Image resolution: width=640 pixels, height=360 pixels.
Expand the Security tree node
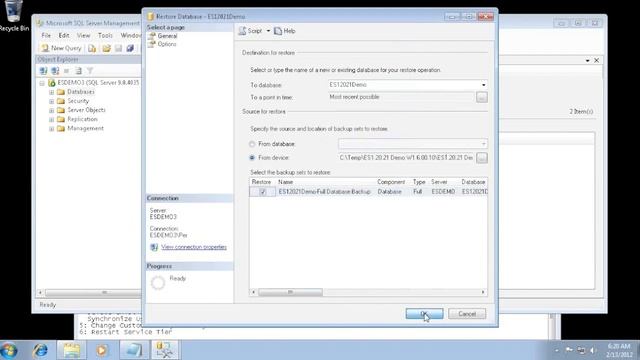[51, 101]
